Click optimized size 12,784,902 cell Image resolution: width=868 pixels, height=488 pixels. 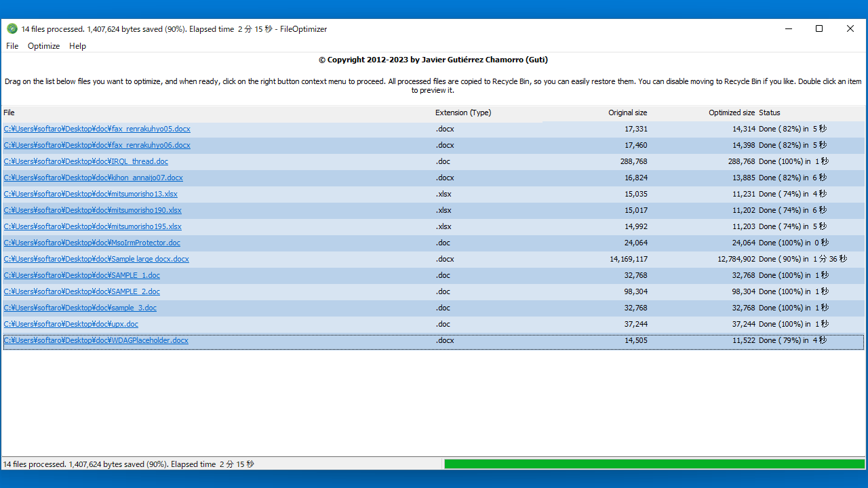point(736,259)
